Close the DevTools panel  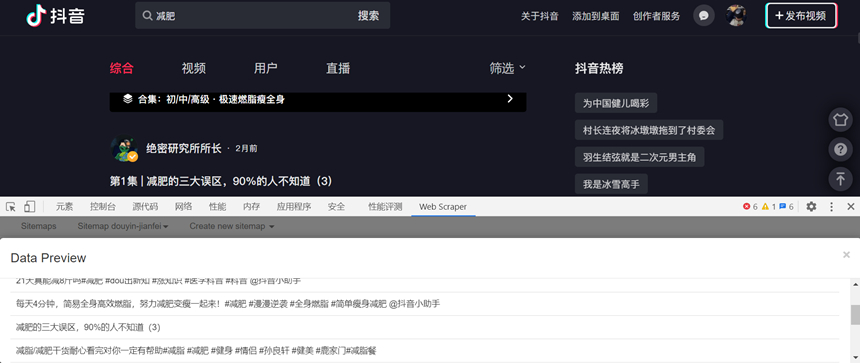pyautogui.click(x=851, y=207)
